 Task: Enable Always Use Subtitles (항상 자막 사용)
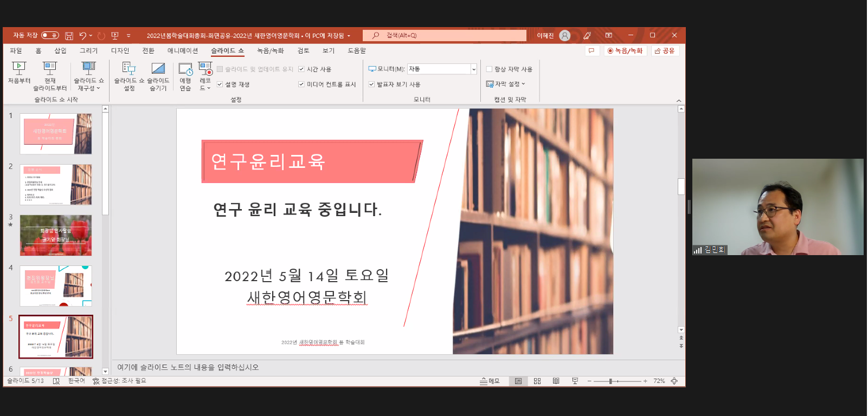pos(489,69)
